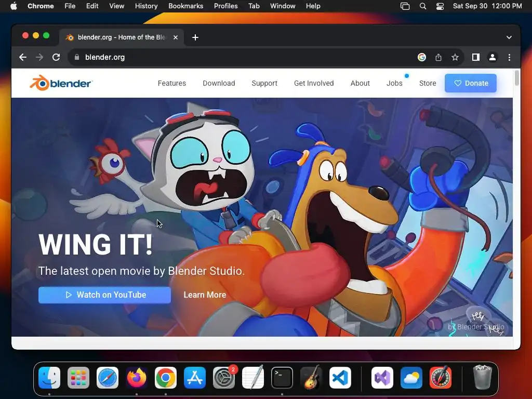Open a new tab with the plus button
Image resolution: width=532 pixels, height=399 pixels.
(195, 37)
